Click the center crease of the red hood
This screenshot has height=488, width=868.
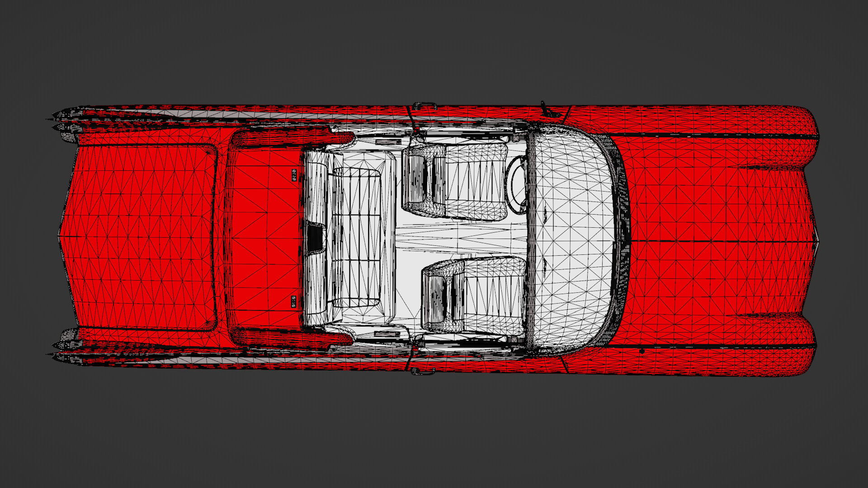coord(723,241)
